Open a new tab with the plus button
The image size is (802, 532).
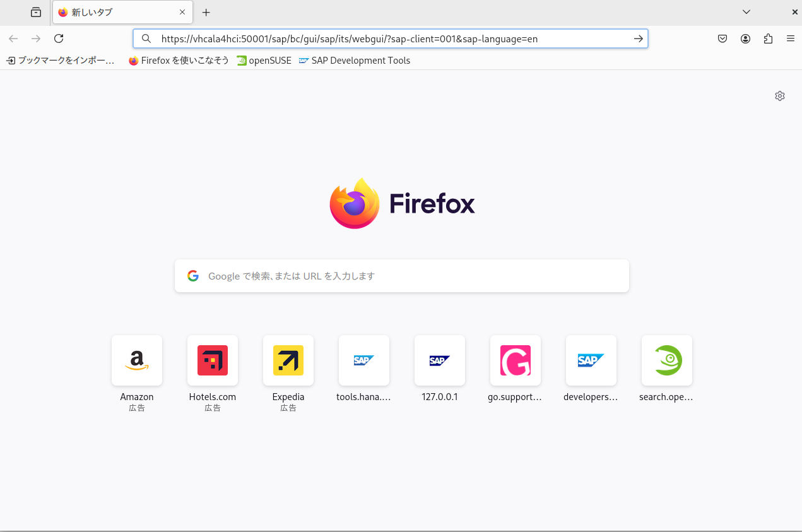point(206,12)
